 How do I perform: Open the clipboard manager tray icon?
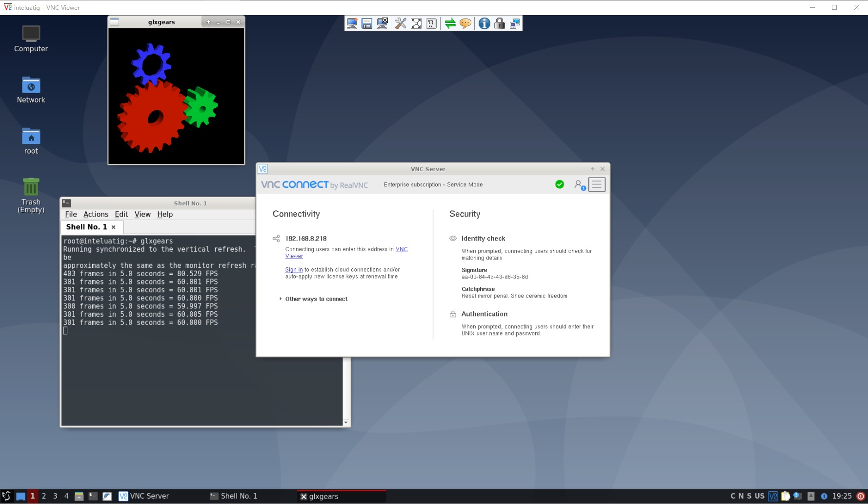click(786, 496)
